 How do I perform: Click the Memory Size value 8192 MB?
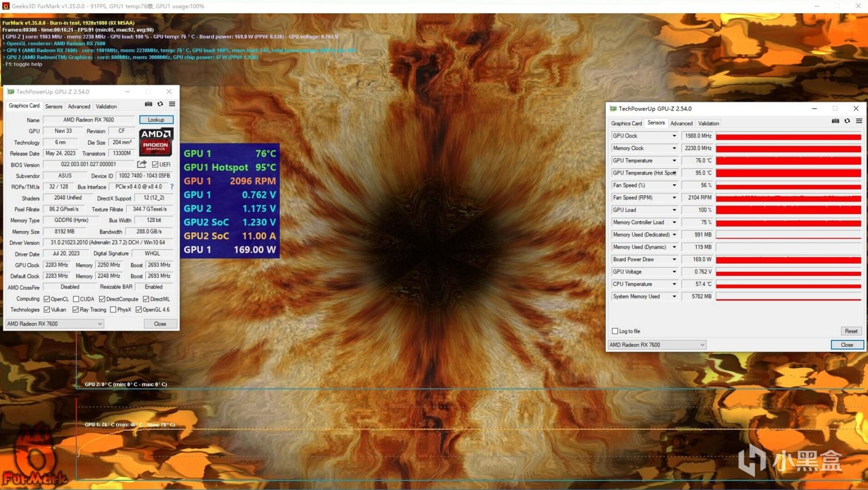(64, 232)
